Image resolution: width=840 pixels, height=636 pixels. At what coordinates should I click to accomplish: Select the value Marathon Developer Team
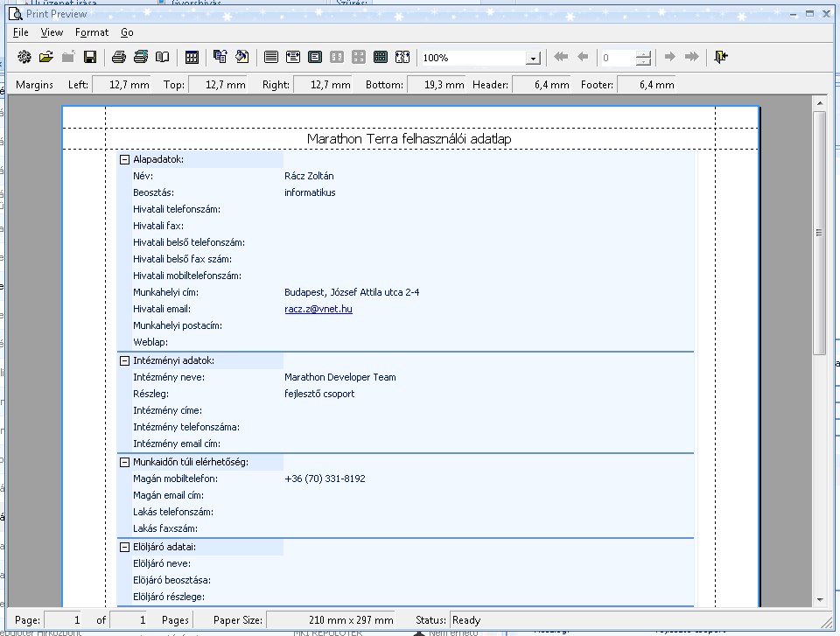tap(340, 377)
